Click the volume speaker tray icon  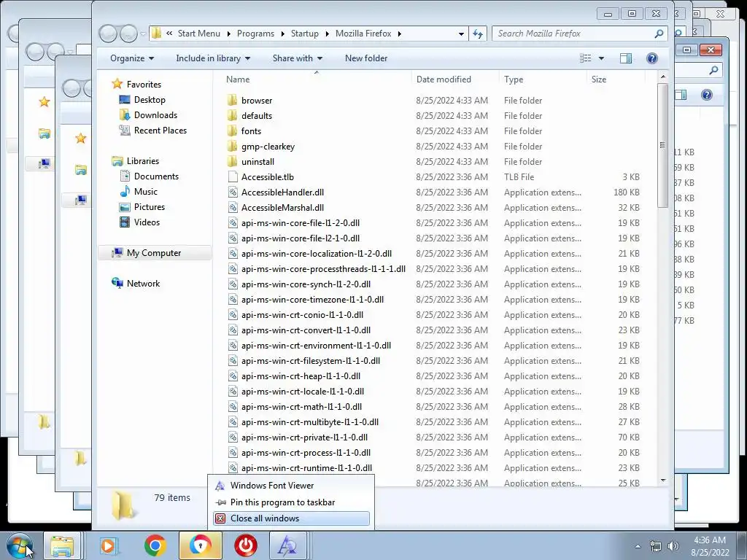point(673,546)
